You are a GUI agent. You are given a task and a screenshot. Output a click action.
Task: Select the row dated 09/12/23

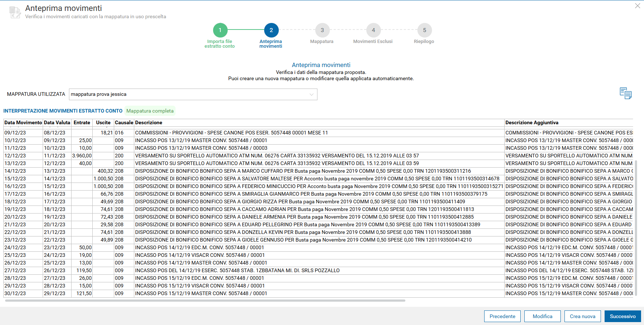tap(318, 133)
